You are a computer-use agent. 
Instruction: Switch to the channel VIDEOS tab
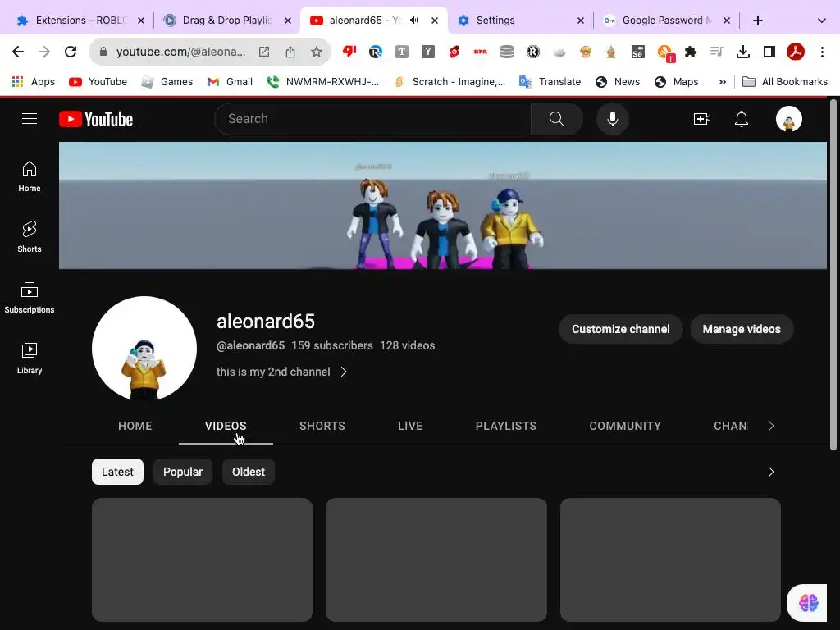point(226,426)
